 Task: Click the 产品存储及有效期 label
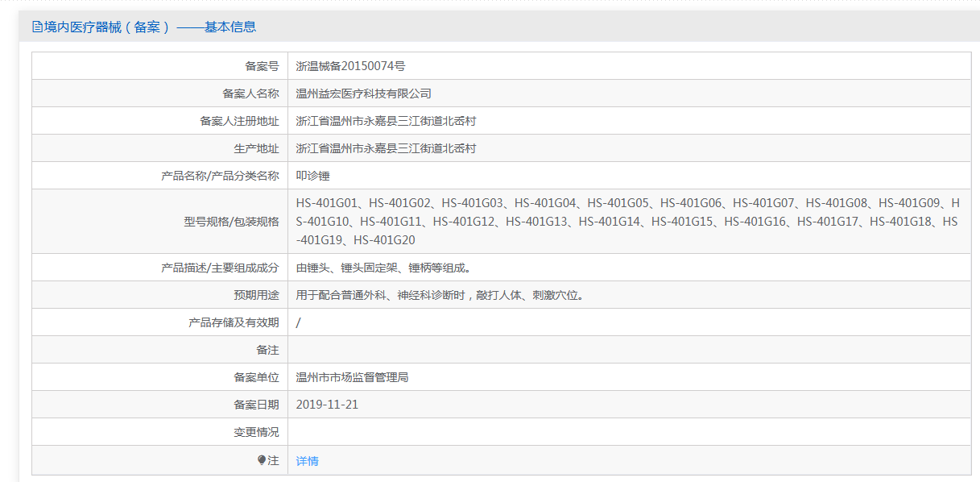tap(234, 322)
